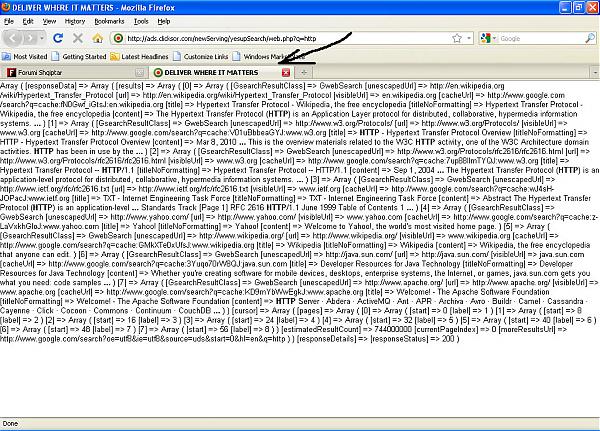The width and height of the screenshot is (600, 431).
Task: Open the address bar history dropdown arrow
Action: coord(469,38)
